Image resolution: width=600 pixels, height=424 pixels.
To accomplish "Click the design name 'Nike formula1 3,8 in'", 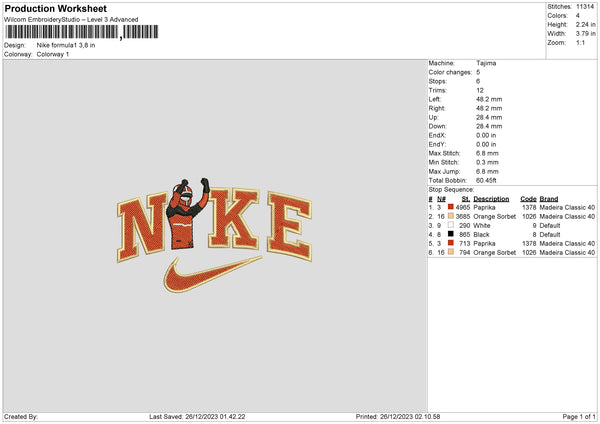I will (66, 45).
